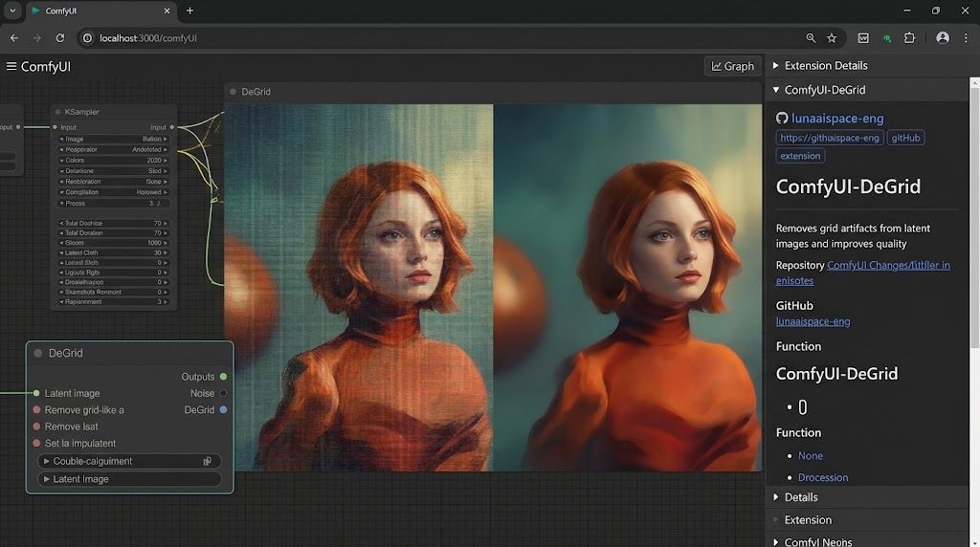This screenshot has height=547, width=980.
Task: Open the ComfyUI hamburger menu
Action: point(11,66)
